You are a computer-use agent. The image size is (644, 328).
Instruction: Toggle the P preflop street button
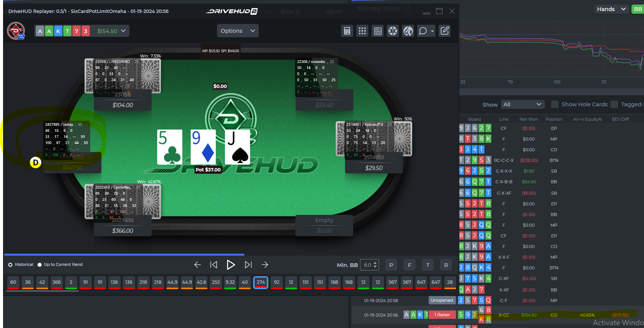[x=391, y=265]
